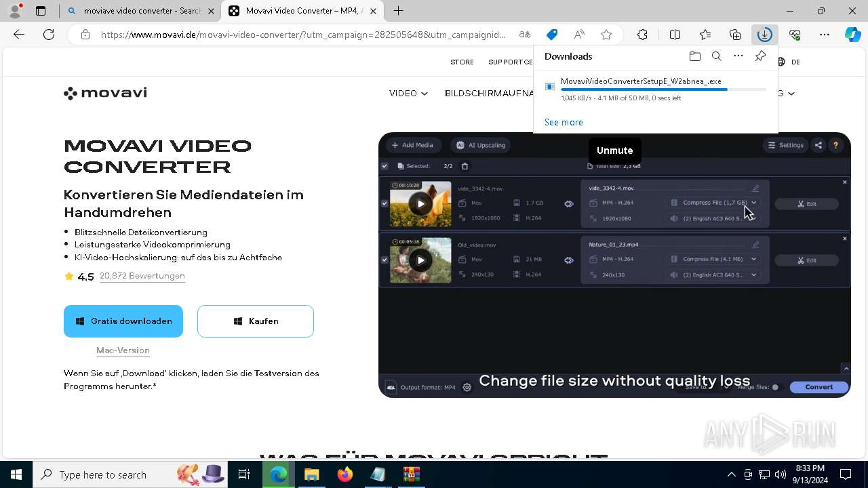Viewport: 868px width, 488px height.
Task: Open Collections icon in Edge toolbar
Action: tap(735, 35)
